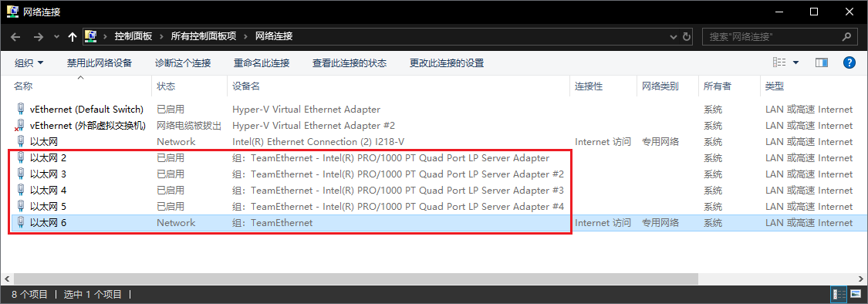Open the view options dropdown arrow
Screen dimensions: 868x304
(796, 62)
